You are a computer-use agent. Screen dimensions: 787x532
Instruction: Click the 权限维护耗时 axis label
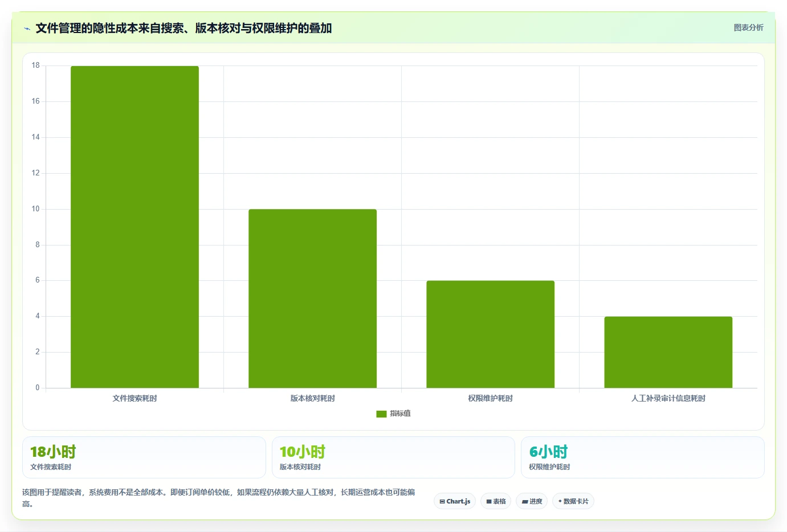coord(490,398)
